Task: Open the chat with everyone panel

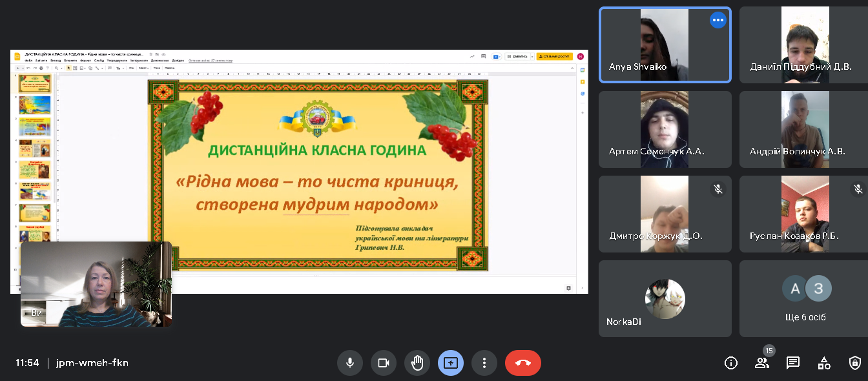Action: click(x=793, y=363)
